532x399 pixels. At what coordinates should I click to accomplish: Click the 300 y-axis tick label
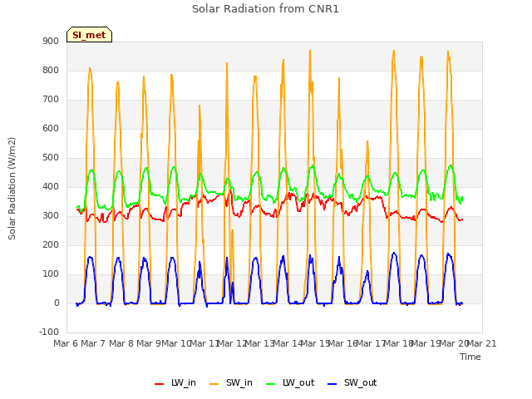[51, 216]
